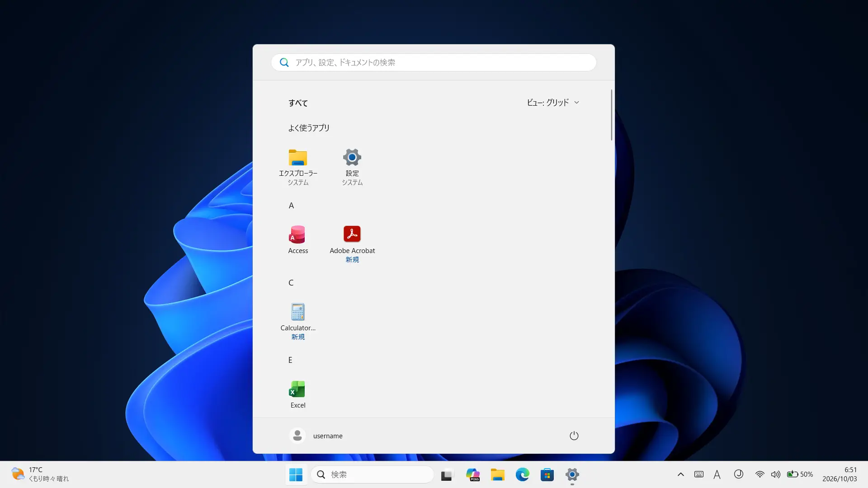Image resolution: width=868 pixels, height=488 pixels.
Task: Open Task View from the taskbar
Action: pyautogui.click(x=447, y=474)
